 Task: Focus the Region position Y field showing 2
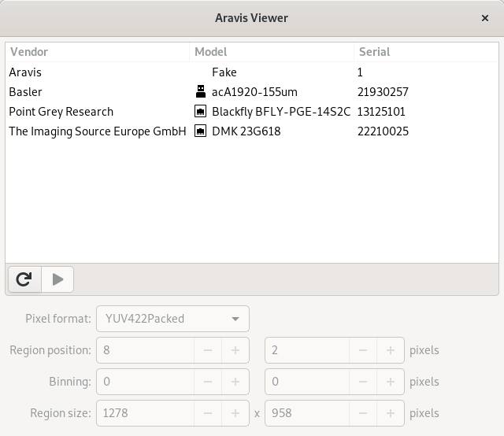tap(307, 350)
